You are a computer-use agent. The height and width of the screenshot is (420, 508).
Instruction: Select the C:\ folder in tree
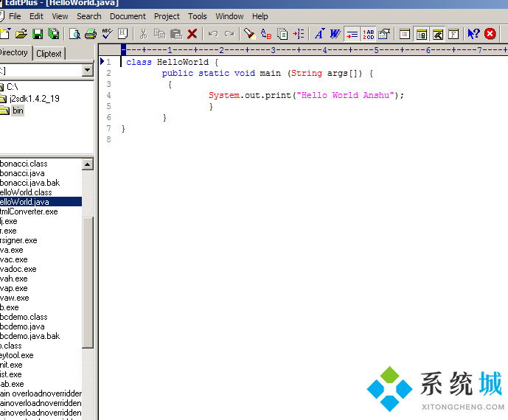13,87
